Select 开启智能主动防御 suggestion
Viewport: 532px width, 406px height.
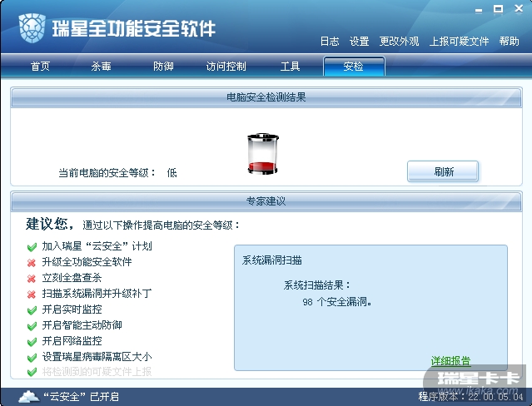coord(82,325)
